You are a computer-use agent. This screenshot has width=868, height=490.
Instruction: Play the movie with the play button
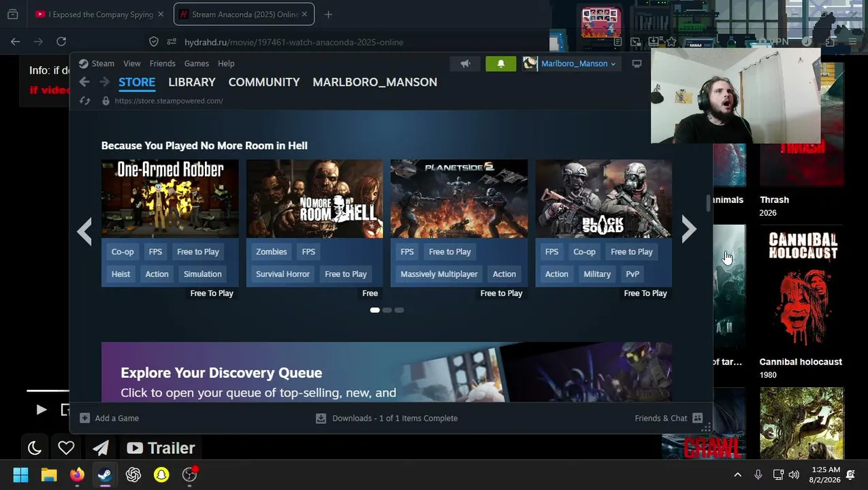coord(41,410)
